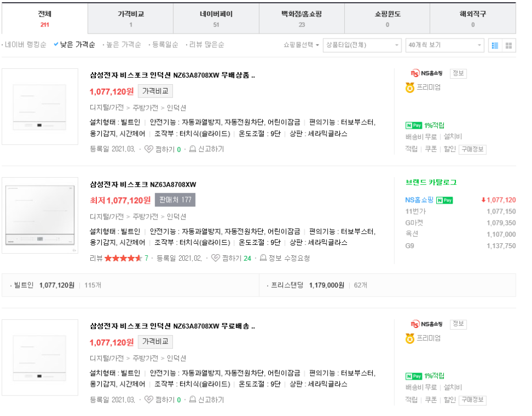Image resolution: width=532 pixels, height=416 pixels.
Task: Click 정보 button in first listing
Action: 458,73
